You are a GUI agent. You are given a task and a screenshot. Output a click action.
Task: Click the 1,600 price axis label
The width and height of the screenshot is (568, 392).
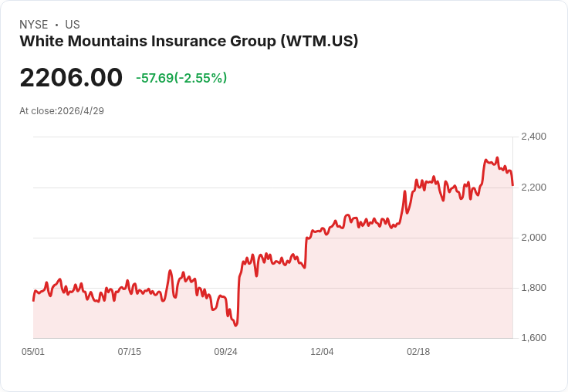(533, 338)
